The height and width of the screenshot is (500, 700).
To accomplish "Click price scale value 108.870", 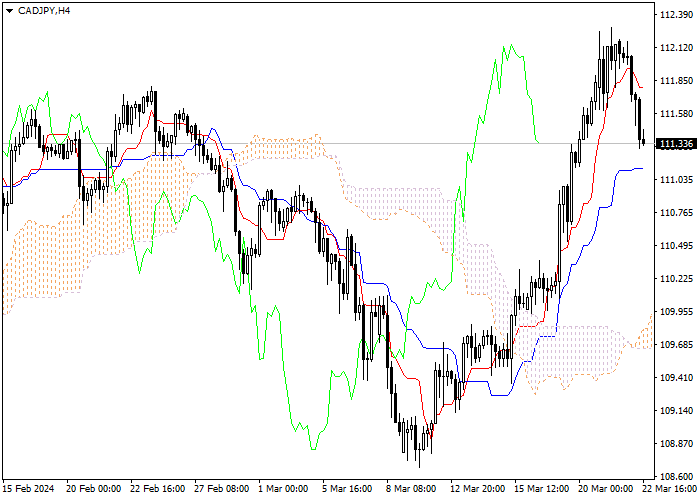I will click(676, 444).
